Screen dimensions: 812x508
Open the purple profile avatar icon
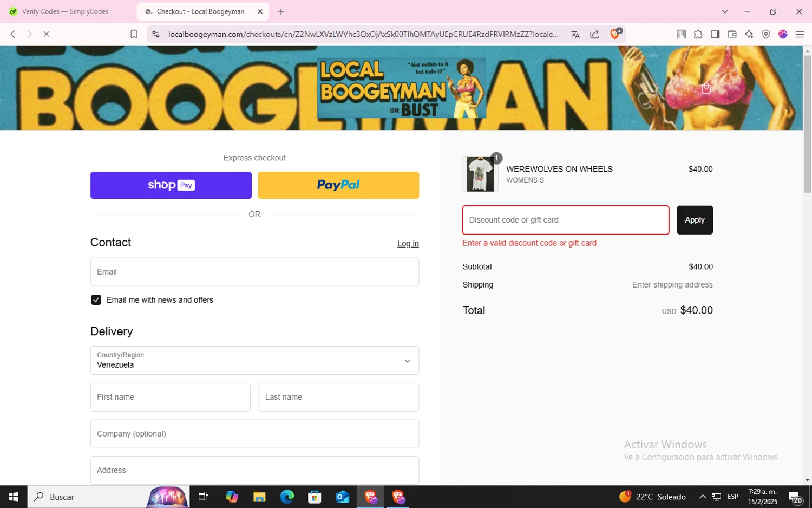[783, 34]
